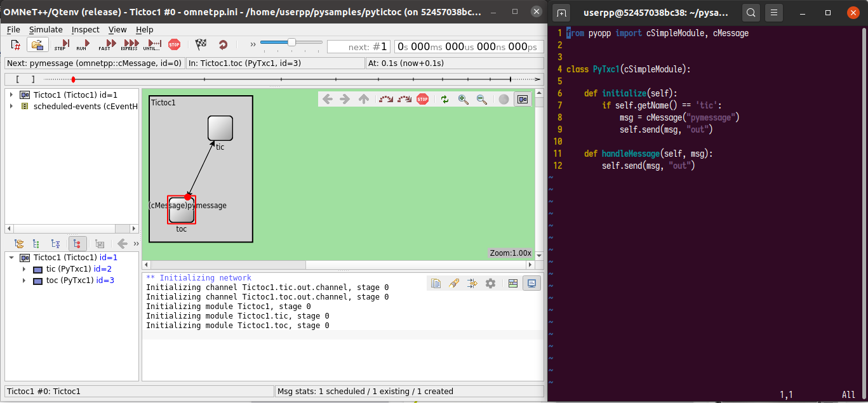
Task: Click the EXPRESS run button
Action: click(129, 45)
